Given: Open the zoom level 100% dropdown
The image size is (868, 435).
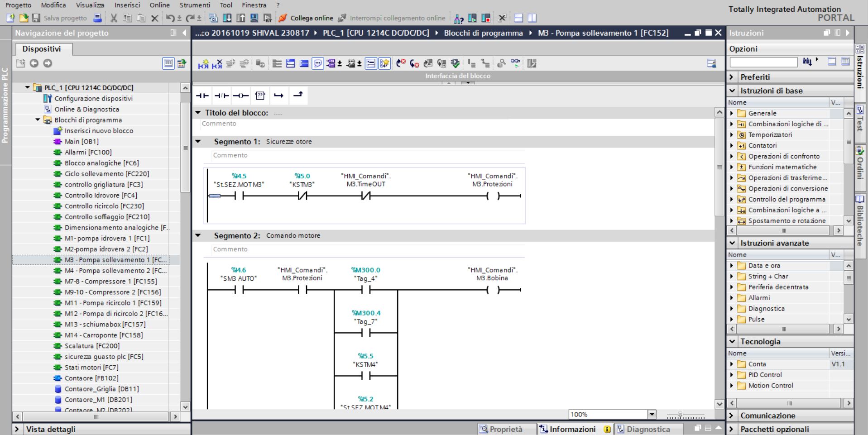Looking at the screenshot, I should (652, 414).
